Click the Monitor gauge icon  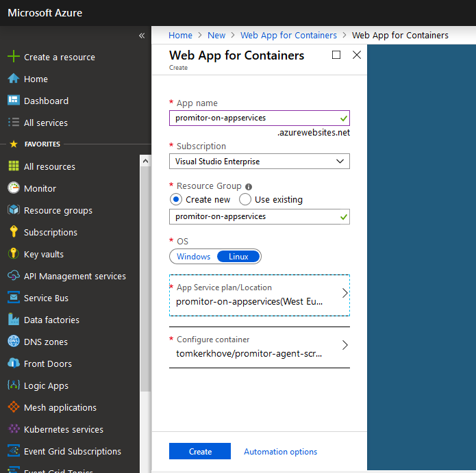pyautogui.click(x=14, y=188)
